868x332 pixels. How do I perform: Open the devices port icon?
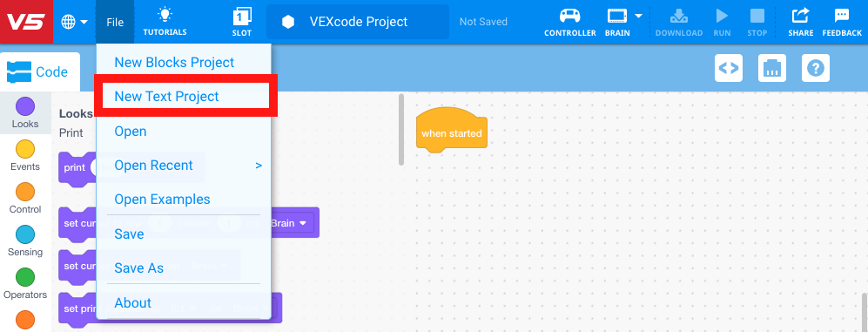pos(771,68)
